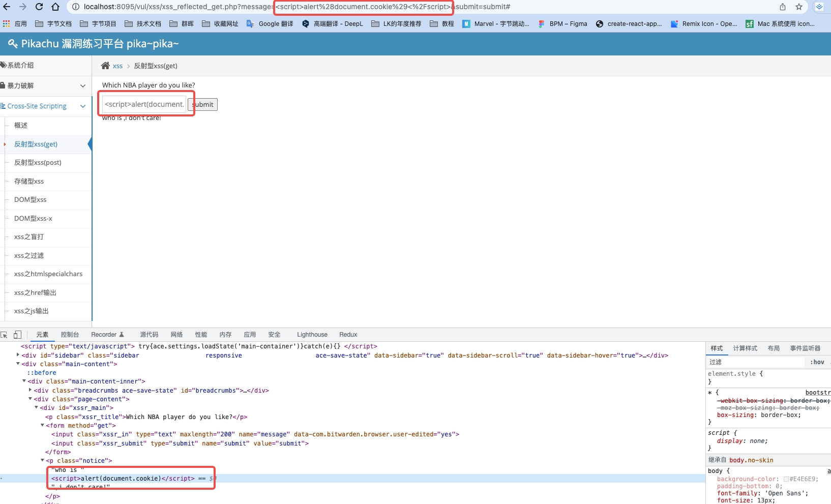Image resolution: width=831 pixels, height=504 pixels.
Task: Focus the 过滤 styles filter field
Action: pyautogui.click(x=755, y=362)
